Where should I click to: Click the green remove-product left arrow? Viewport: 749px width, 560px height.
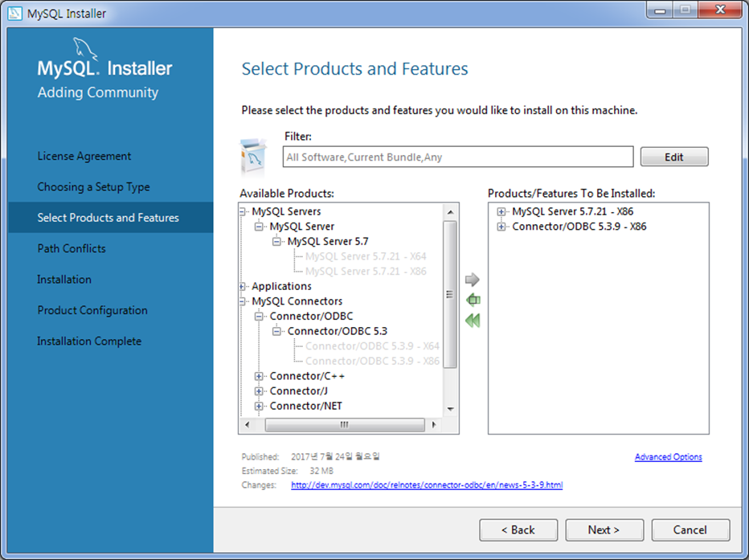(473, 300)
